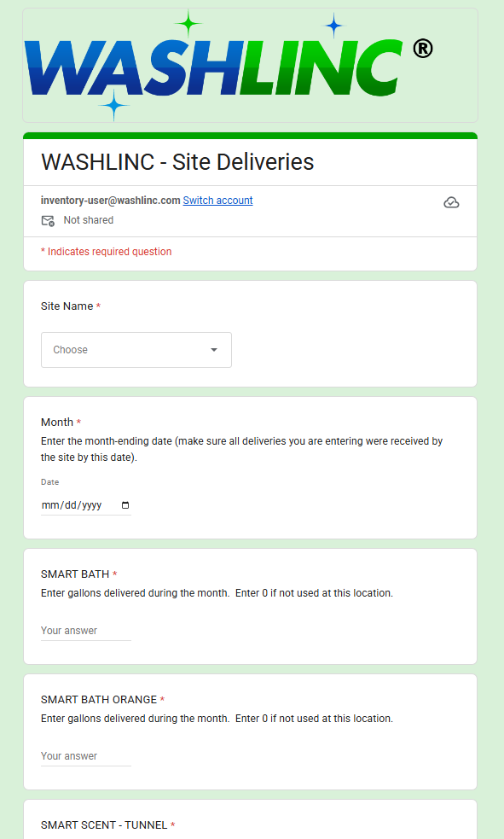Click the Switch account link
This screenshot has height=839, width=504.
[217, 200]
